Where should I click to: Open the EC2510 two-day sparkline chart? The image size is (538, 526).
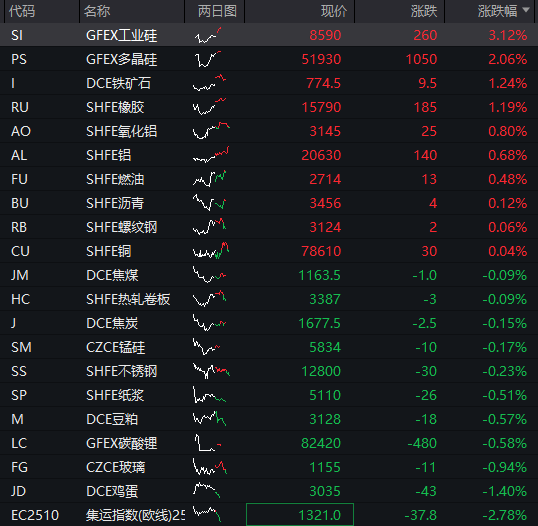tap(207, 514)
